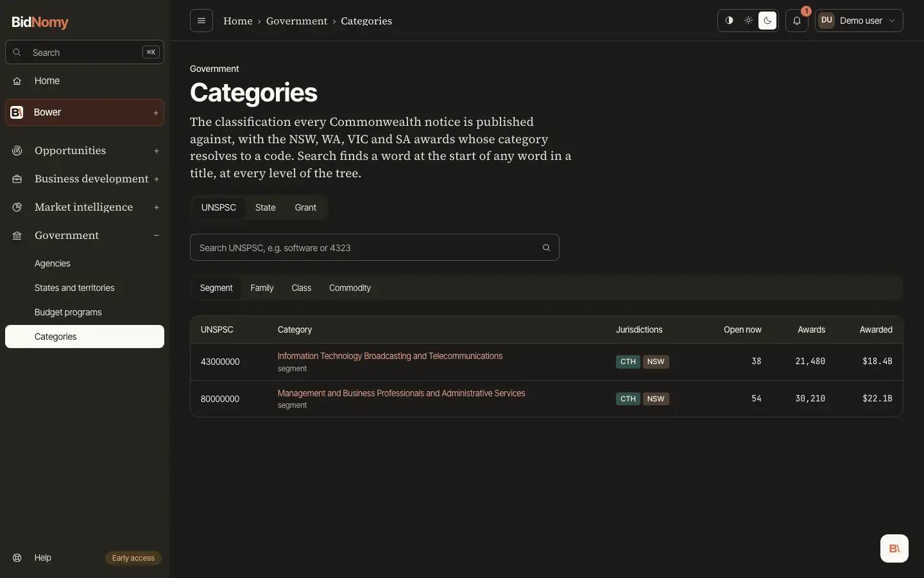Click the search magnifier in UNSPSC field
Image resolution: width=924 pixels, height=578 pixels.
[547, 248]
